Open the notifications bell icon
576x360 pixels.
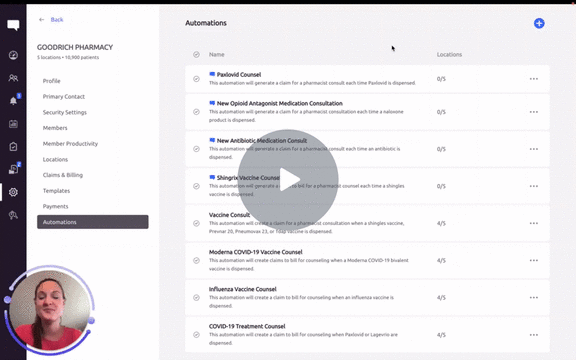[x=13, y=101]
